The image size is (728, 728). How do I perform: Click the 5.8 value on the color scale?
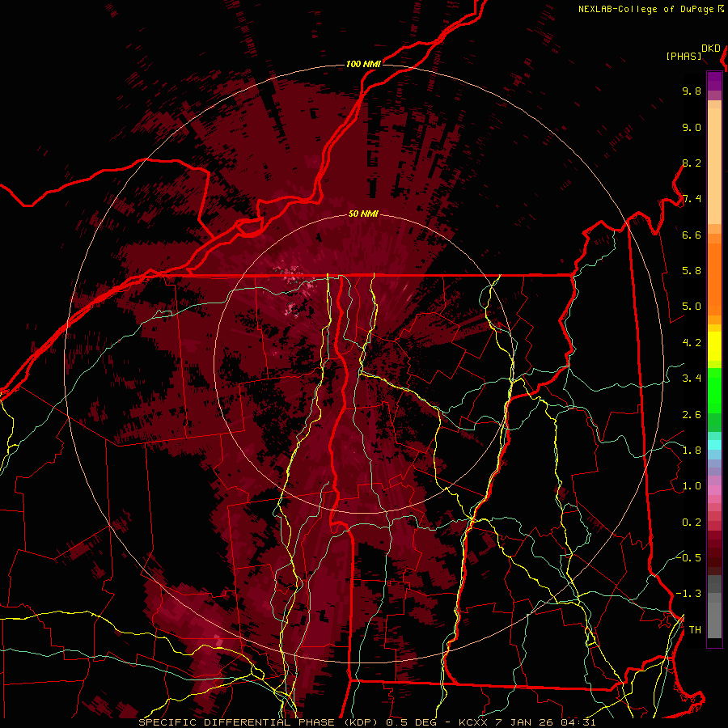692,271
